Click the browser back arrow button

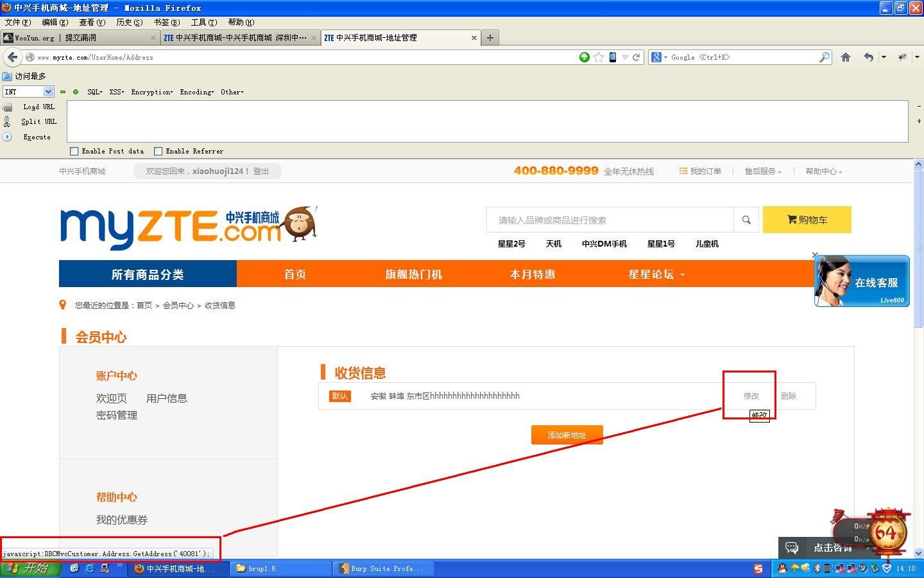pos(12,57)
